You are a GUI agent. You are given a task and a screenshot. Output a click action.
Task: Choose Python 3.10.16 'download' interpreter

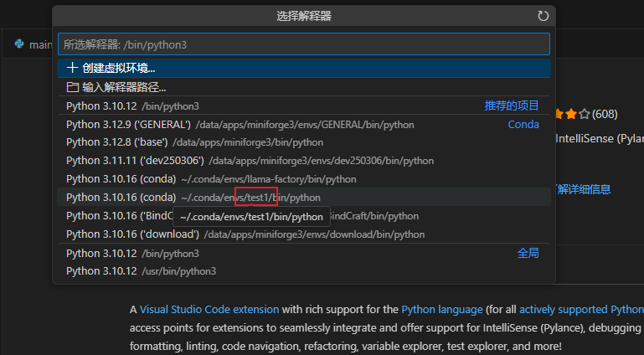[304, 234]
